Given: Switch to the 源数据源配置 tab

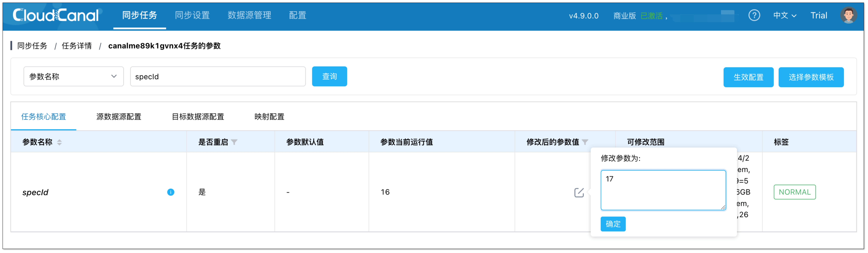Looking at the screenshot, I should [x=119, y=116].
